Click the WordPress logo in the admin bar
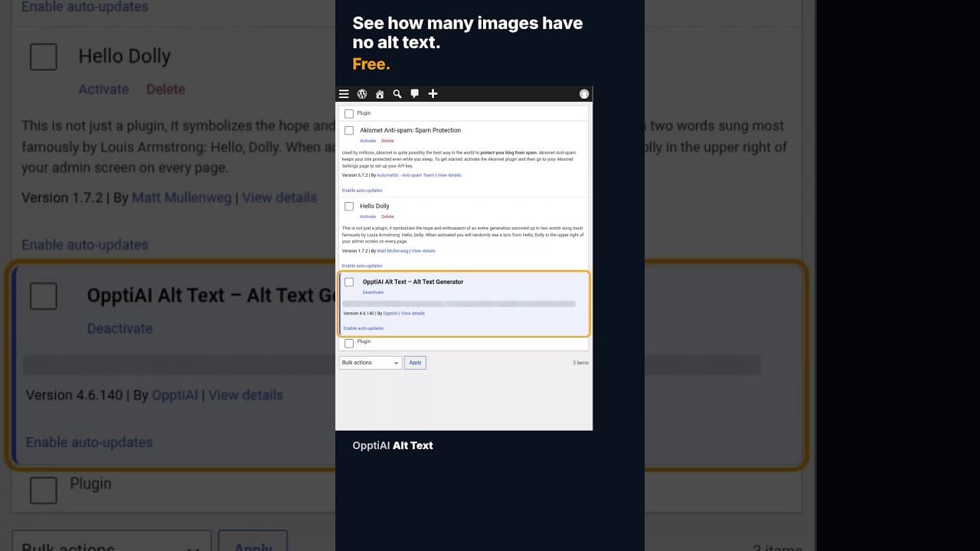The width and height of the screenshot is (980, 551). point(362,94)
